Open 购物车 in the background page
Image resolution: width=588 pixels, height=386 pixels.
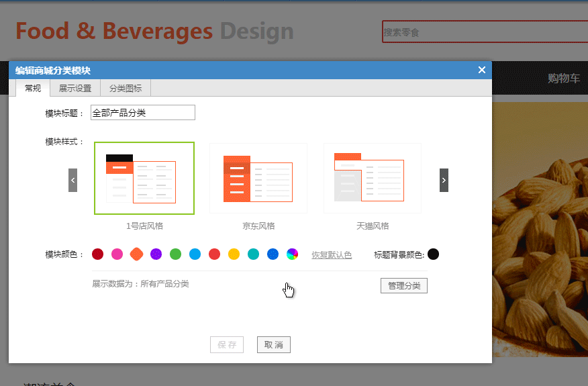tap(564, 78)
